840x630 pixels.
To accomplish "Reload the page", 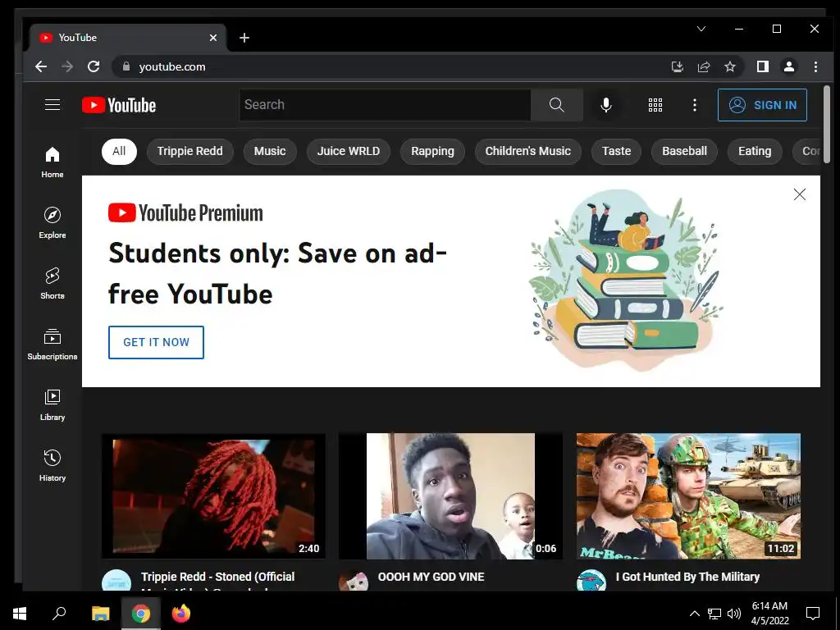I will pos(94,66).
